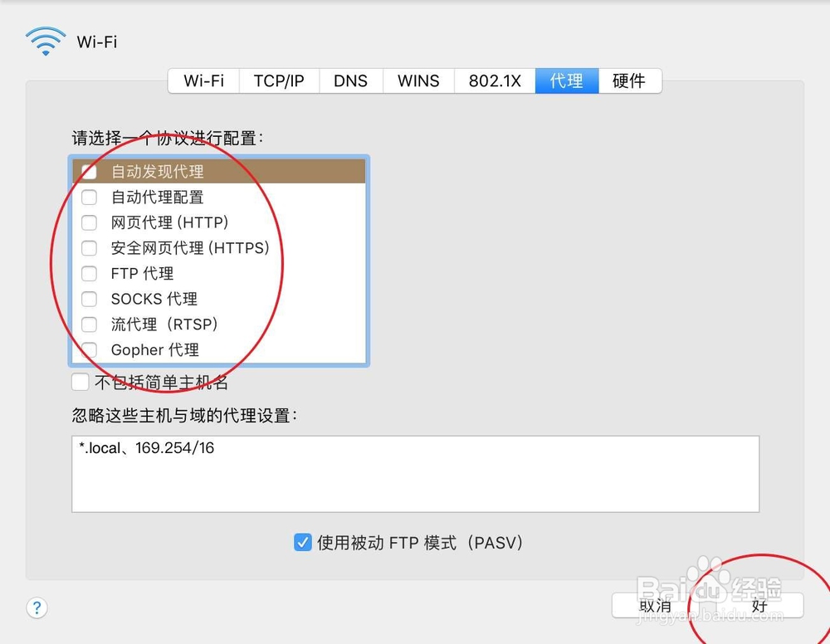Click the proxy bypass hosts input field
830x644 pixels.
pos(415,473)
